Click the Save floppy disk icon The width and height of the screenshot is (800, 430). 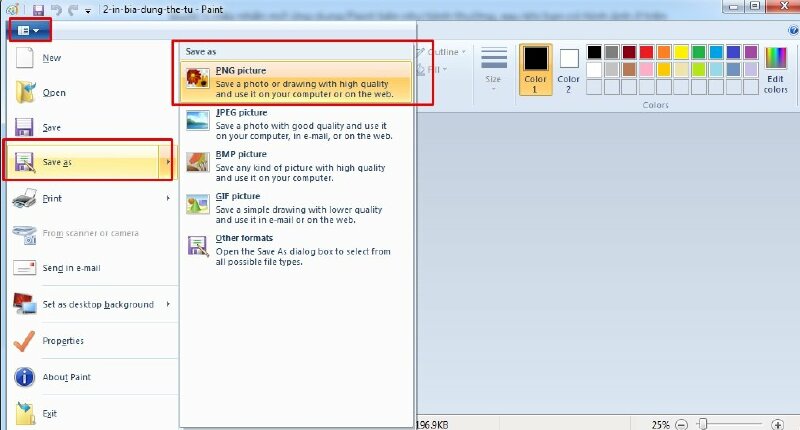(x=25, y=128)
